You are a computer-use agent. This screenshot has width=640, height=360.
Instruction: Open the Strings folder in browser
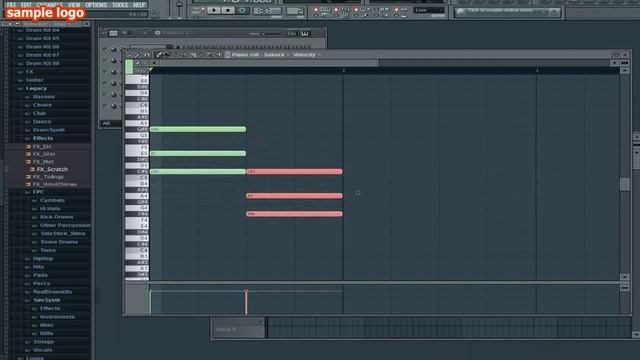(x=43, y=342)
